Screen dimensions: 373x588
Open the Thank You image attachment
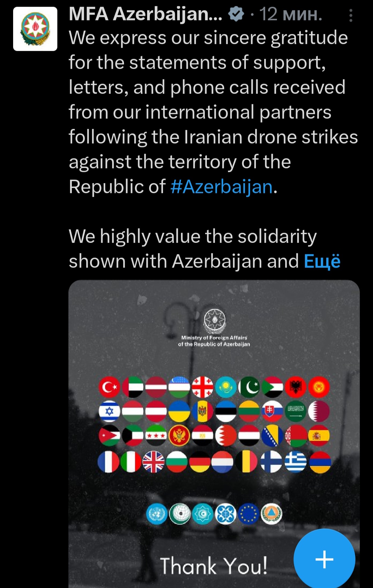pos(214,434)
